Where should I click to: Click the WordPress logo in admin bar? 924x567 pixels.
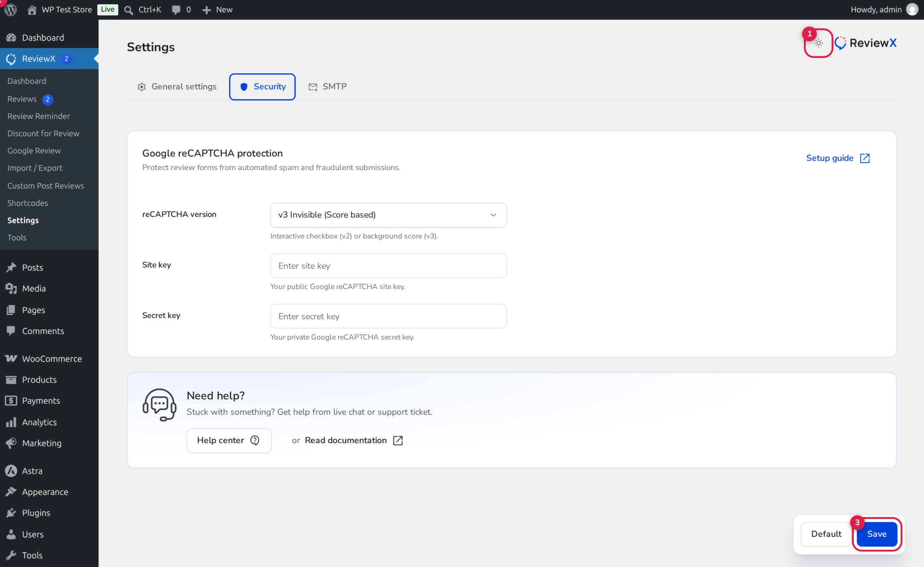(11, 9)
